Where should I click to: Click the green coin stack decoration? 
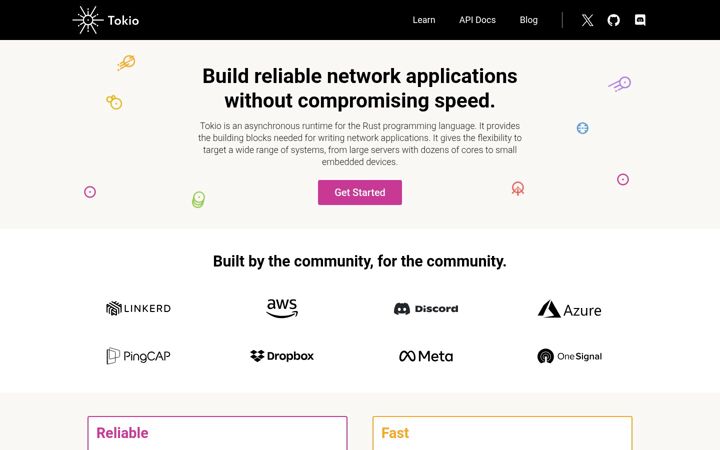point(198,200)
